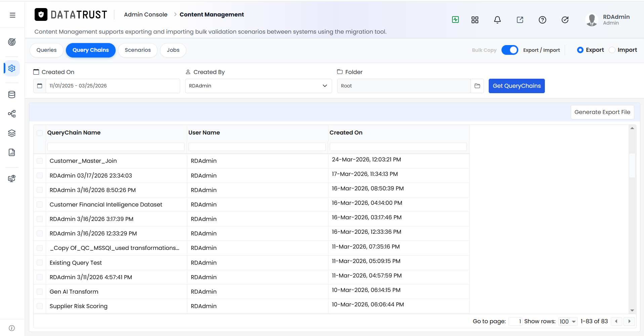644x336 pixels.
Task: Go to Admin Console breadcrumb
Action: coord(146,14)
